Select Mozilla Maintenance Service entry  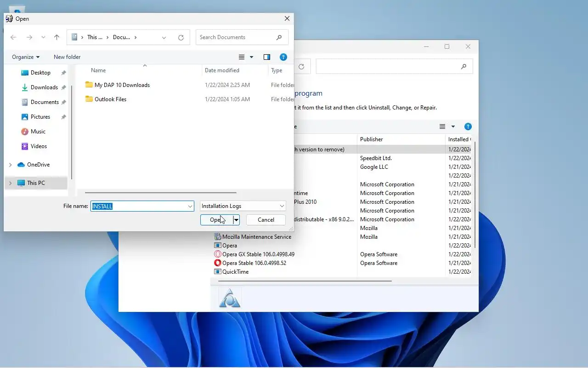click(x=256, y=237)
